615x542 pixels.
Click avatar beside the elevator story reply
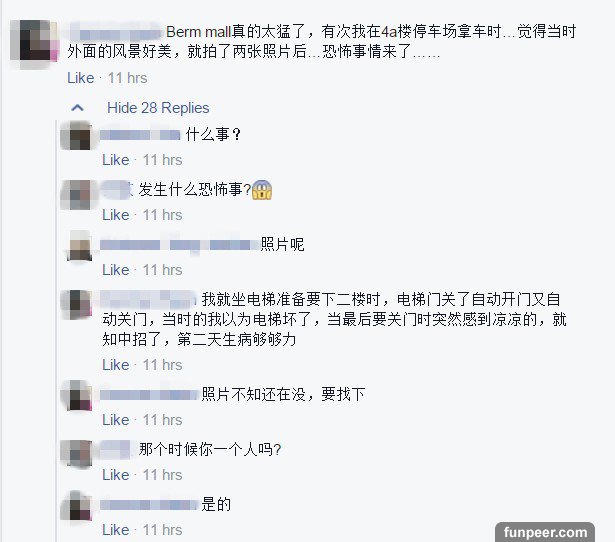coord(76,304)
